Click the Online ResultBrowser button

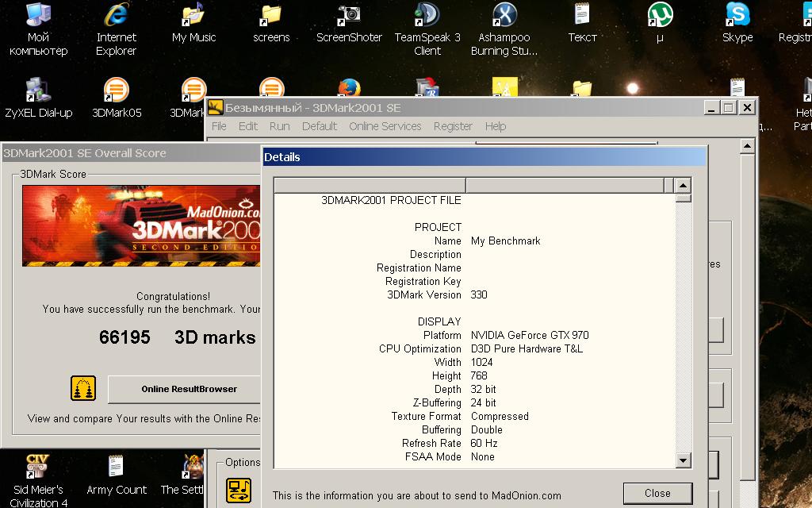(189, 389)
